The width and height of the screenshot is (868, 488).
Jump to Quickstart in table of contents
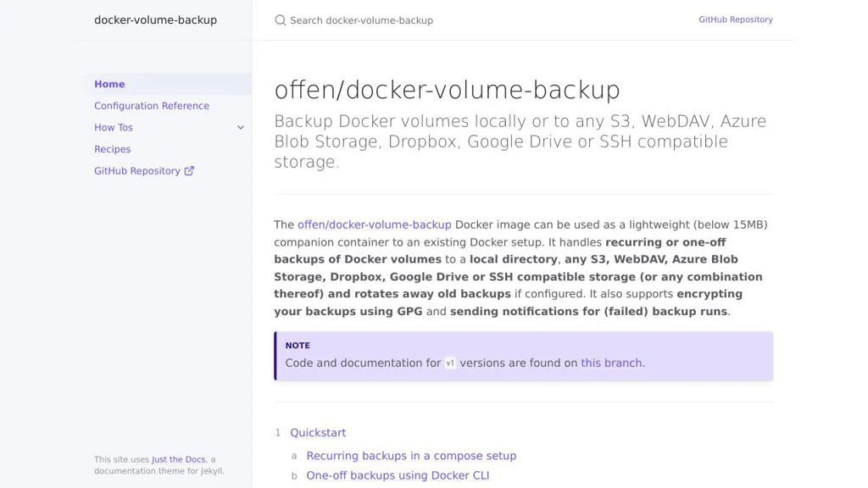pyautogui.click(x=318, y=433)
